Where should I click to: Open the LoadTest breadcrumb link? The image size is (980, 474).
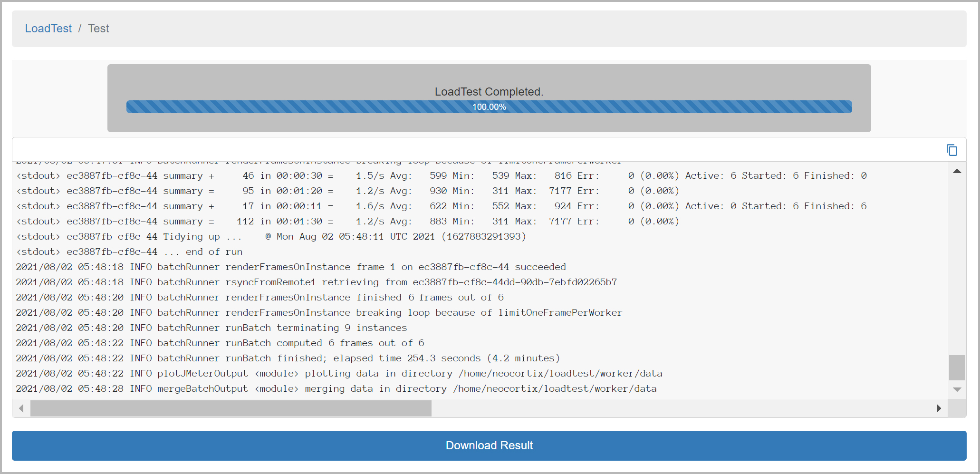coord(48,29)
